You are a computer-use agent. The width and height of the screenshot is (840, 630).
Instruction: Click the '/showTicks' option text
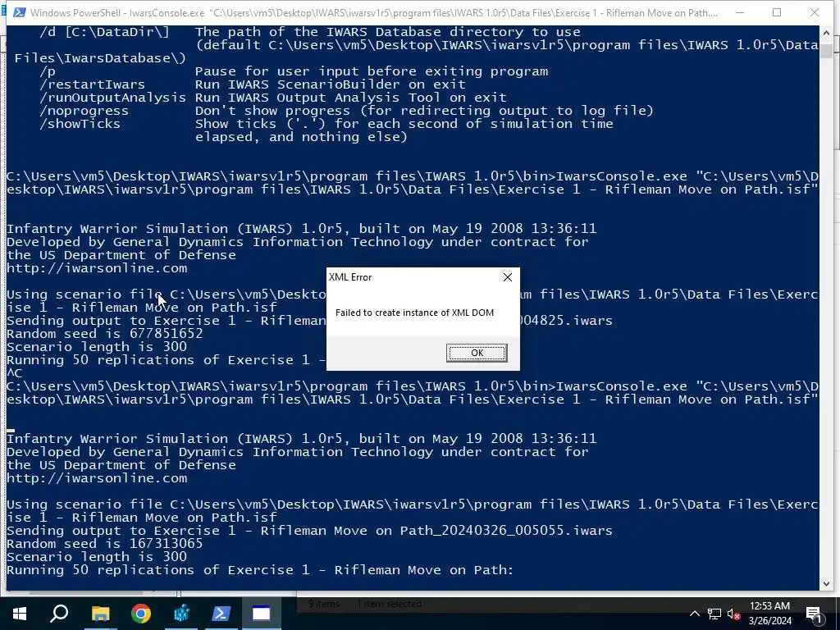[80, 124]
